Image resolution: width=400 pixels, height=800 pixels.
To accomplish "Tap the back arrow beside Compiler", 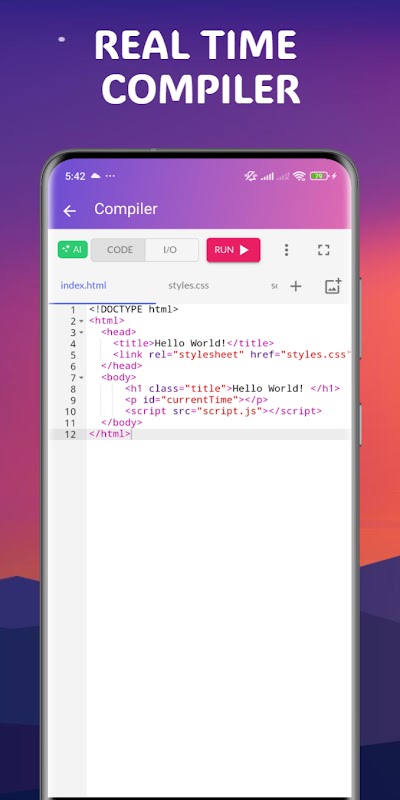I will click(69, 211).
